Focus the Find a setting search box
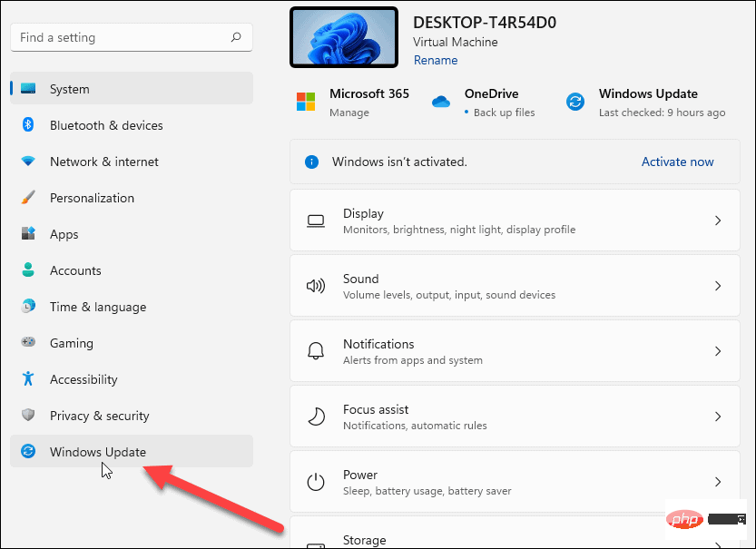Image resolution: width=756 pixels, height=549 pixels. [132, 37]
